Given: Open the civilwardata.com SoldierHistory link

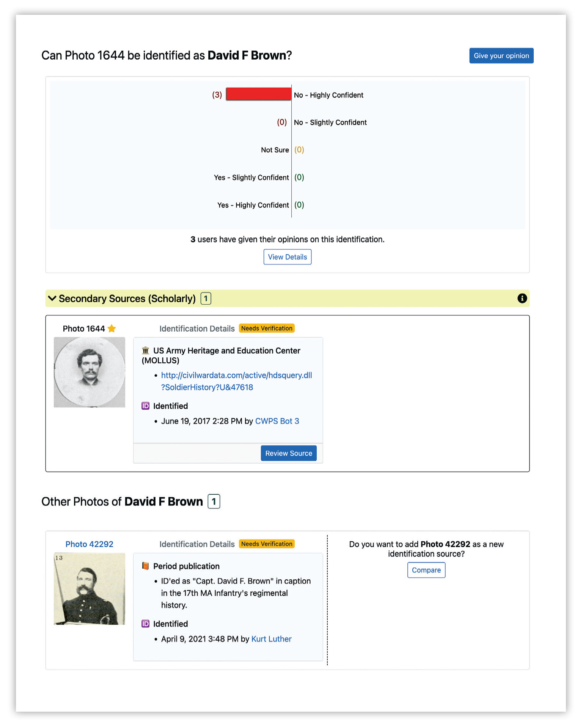Looking at the screenshot, I should [236, 381].
